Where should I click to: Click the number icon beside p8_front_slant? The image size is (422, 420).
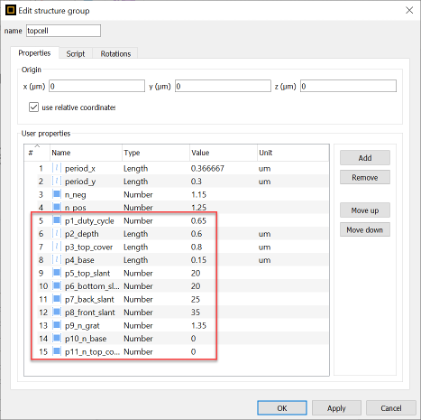pyautogui.click(x=57, y=312)
